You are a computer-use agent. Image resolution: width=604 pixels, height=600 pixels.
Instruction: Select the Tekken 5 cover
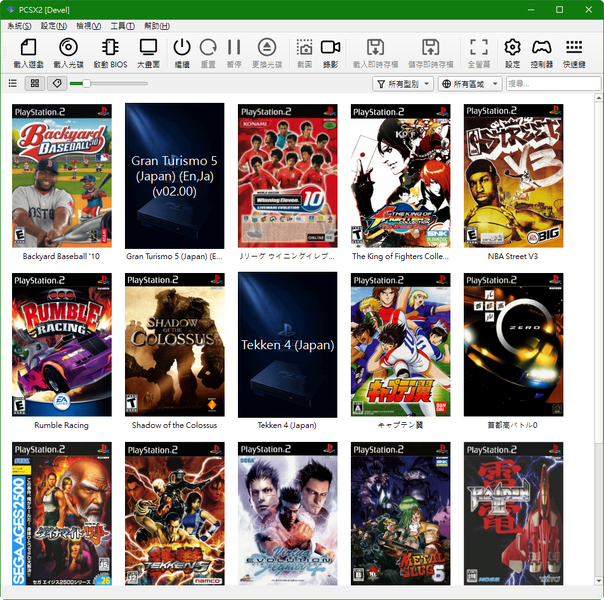174,514
